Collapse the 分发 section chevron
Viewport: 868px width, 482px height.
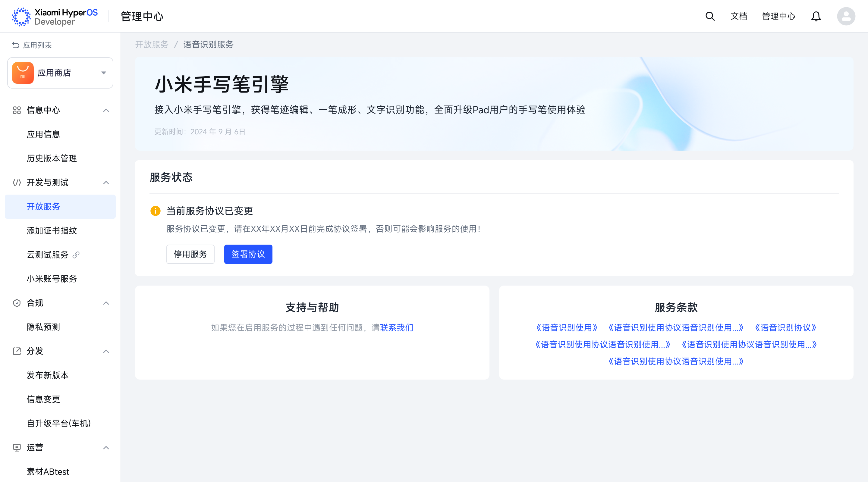click(106, 351)
